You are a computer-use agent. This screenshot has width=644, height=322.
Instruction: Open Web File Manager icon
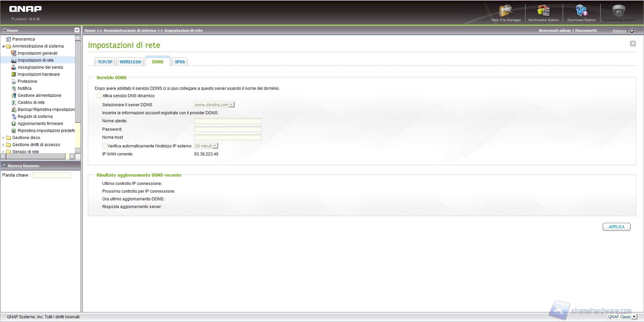[506, 12]
